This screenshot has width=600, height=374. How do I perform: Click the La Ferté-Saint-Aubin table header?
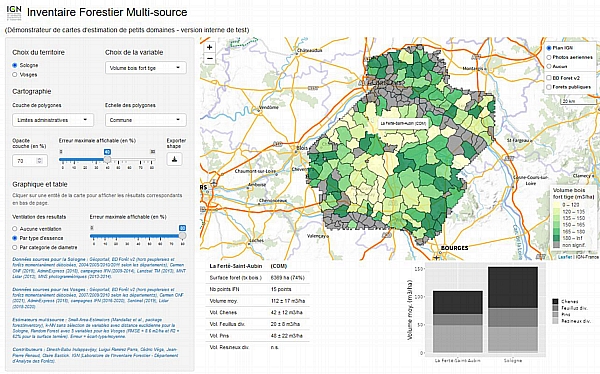[236, 266]
